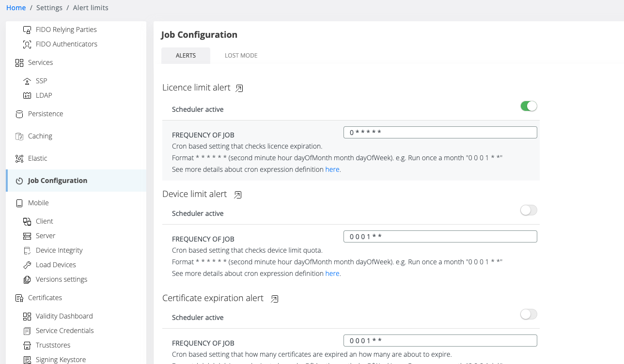Image resolution: width=624 pixels, height=364 pixels.
Task: Click the FIDO Authenticators icon
Action: 27,44
